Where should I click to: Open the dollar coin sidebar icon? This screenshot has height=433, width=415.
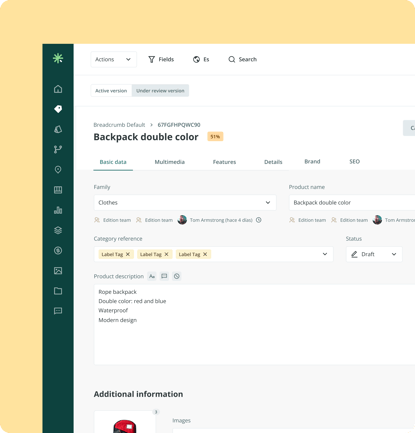point(58,250)
